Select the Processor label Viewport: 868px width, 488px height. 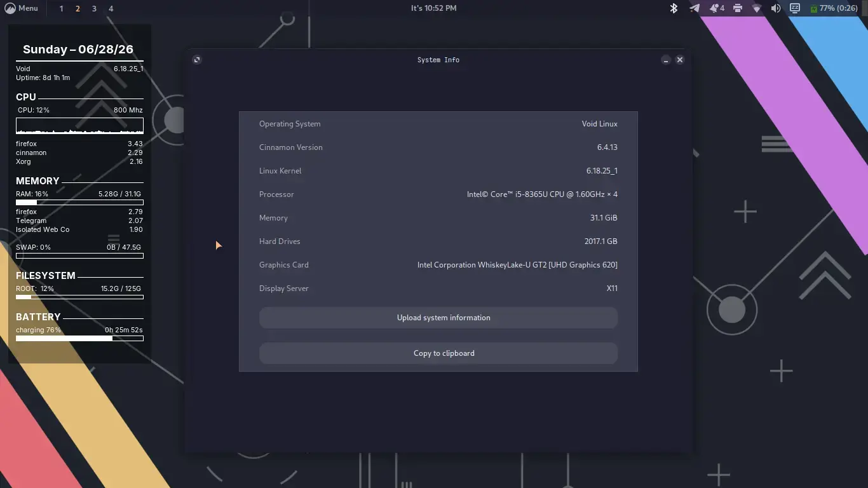[276, 194]
